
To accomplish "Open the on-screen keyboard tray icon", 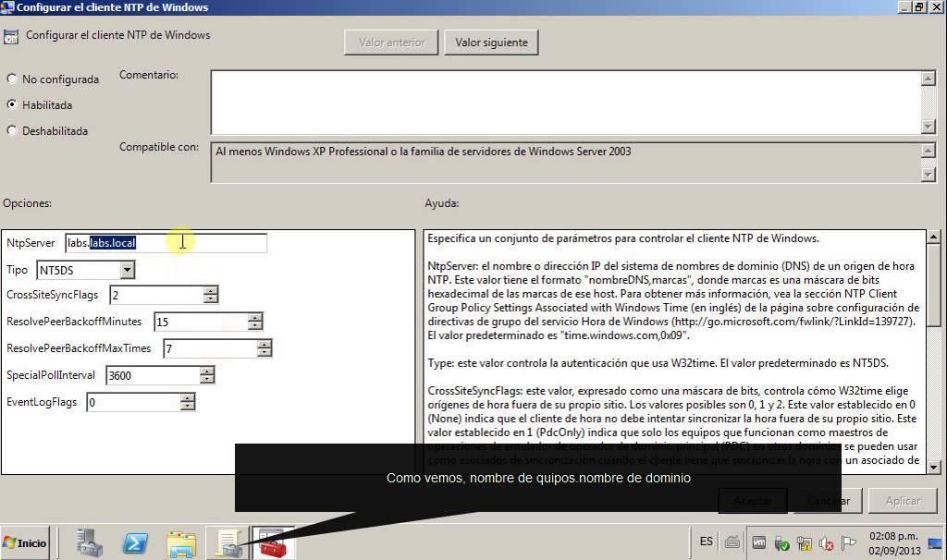I will 732,542.
